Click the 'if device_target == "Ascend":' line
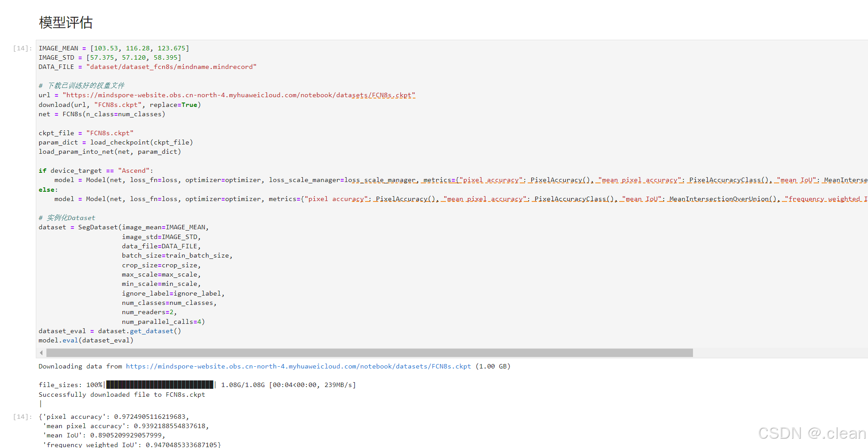The image size is (868, 448). click(96, 171)
